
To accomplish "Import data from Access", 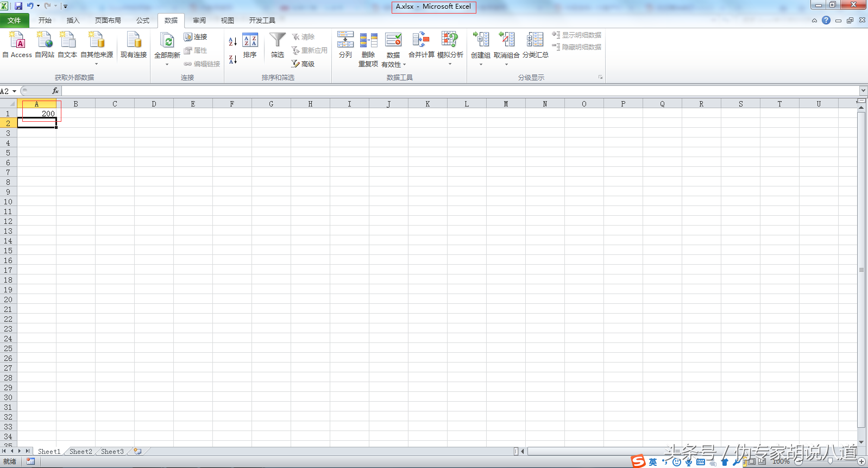I will tap(17, 45).
